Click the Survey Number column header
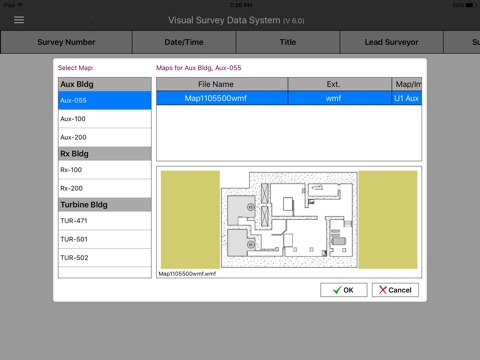 coord(66,42)
